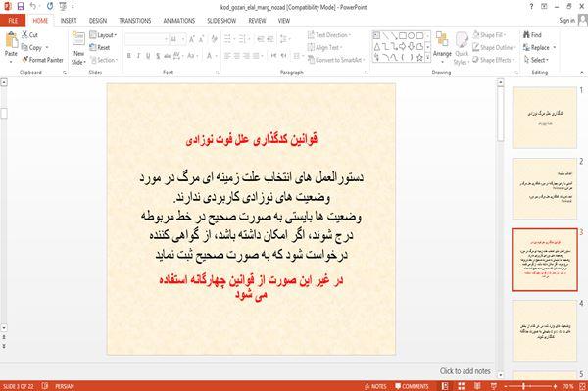The image size is (588, 391).
Task: Open the Shape Fill dropdown
Action: (489, 35)
